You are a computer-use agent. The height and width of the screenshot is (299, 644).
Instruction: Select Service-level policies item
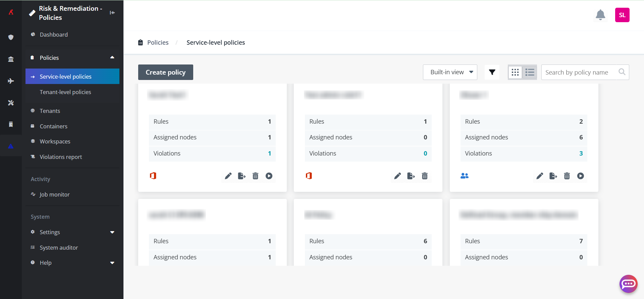pyautogui.click(x=72, y=77)
